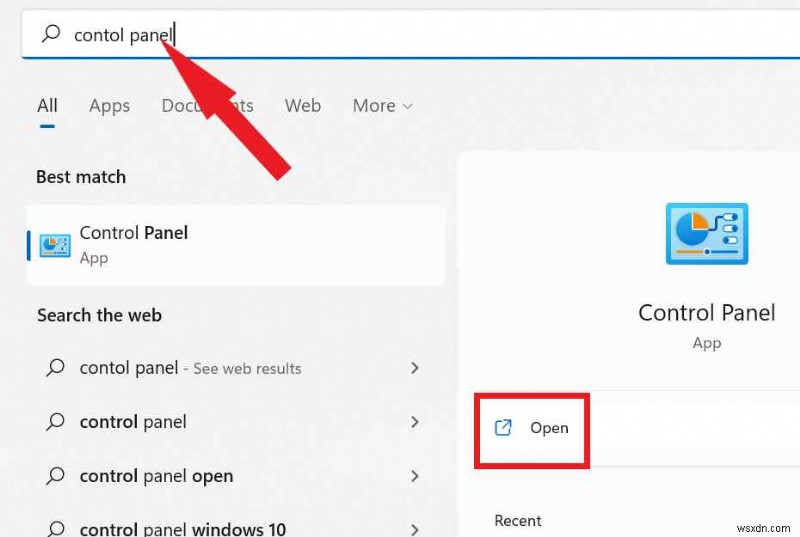Click search icon beside 'control panel open'
Viewport: 800px width, 537px height.
(x=55, y=476)
